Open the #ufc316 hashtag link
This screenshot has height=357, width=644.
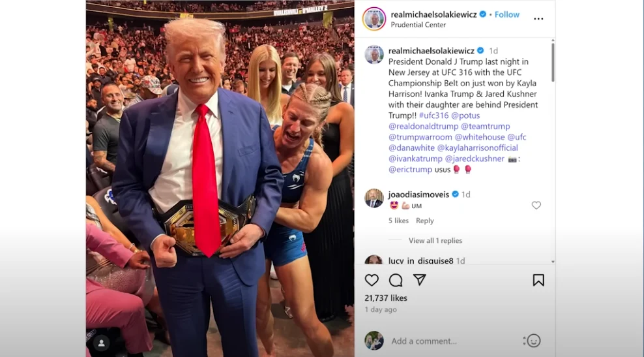[x=433, y=116]
